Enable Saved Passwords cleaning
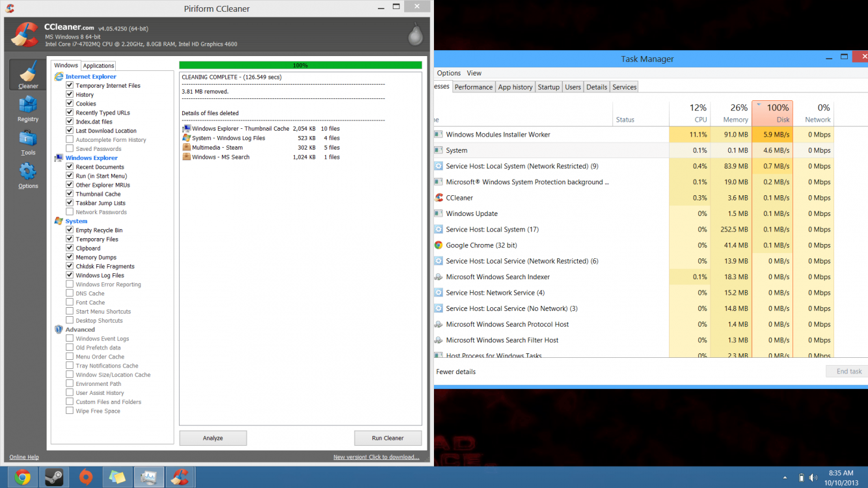Image resolution: width=868 pixels, height=488 pixels. tap(70, 149)
